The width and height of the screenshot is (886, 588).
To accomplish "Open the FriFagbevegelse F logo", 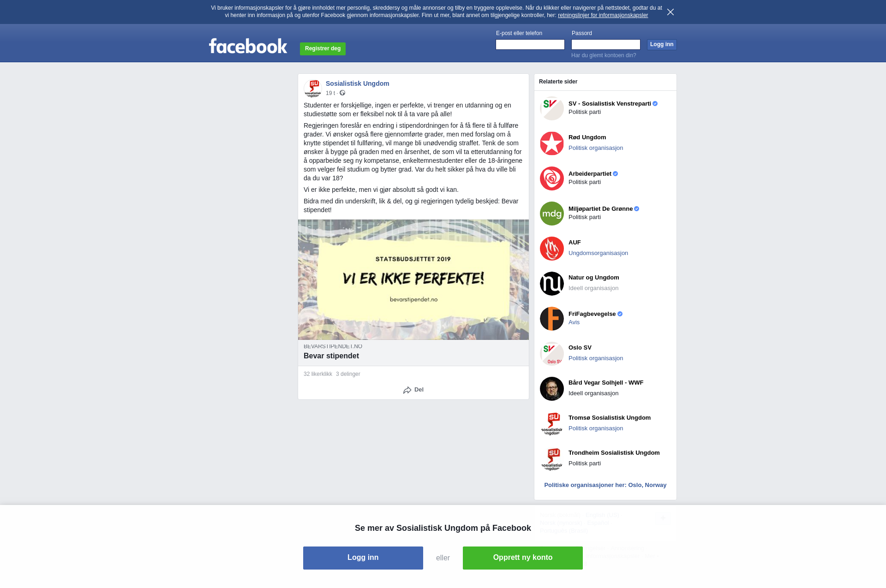I will click(x=552, y=319).
